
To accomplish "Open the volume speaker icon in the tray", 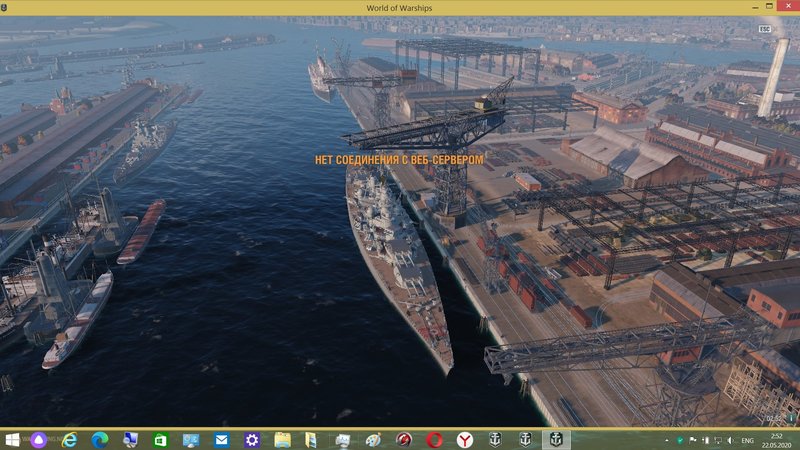I will (731, 440).
